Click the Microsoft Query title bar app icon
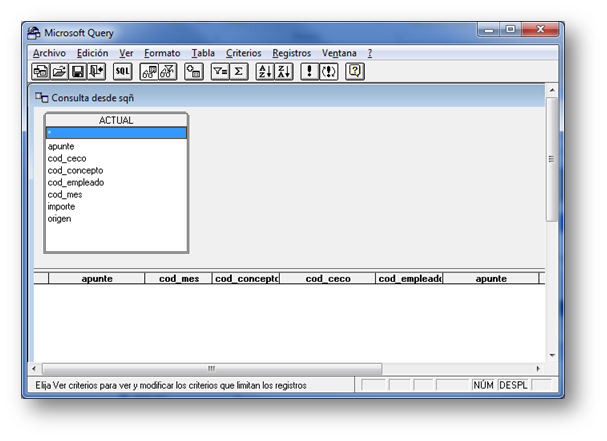Image resolution: width=607 pixels, height=441 pixels. click(x=34, y=33)
